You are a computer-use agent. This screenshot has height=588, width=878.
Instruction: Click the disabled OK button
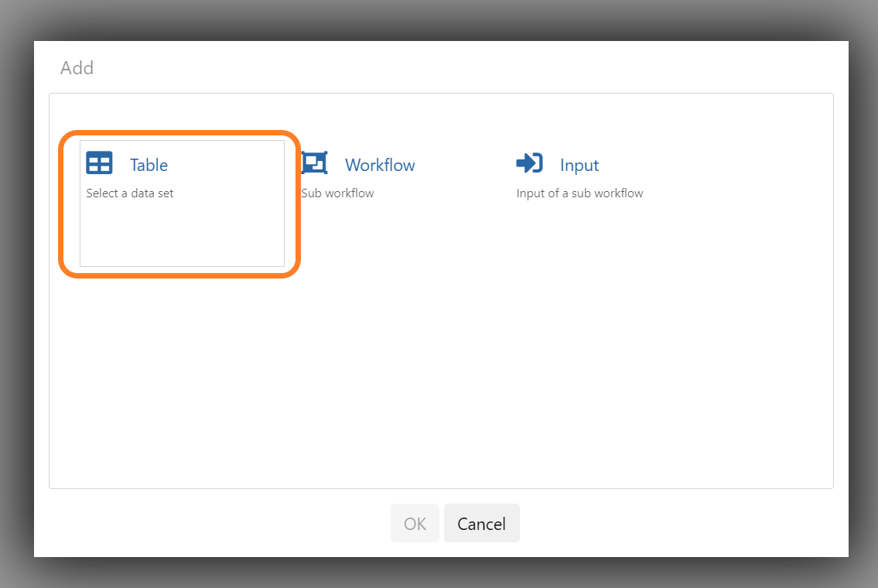(x=415, y=523)
